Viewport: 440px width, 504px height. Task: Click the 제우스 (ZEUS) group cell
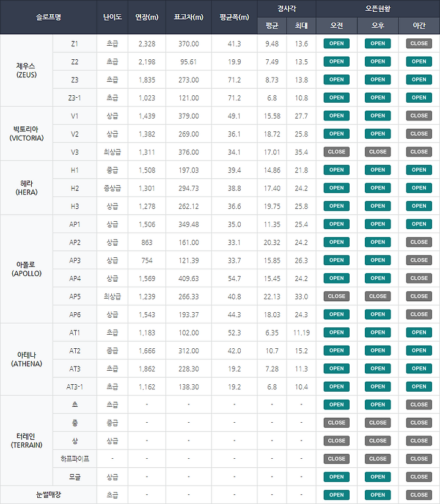pyautogui.click(x=26, y=70)
